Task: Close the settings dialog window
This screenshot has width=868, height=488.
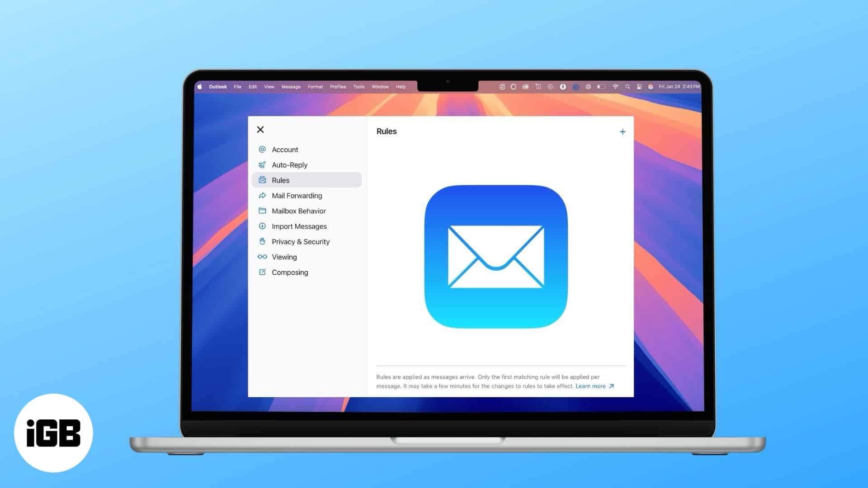Action: coord(260,129)
